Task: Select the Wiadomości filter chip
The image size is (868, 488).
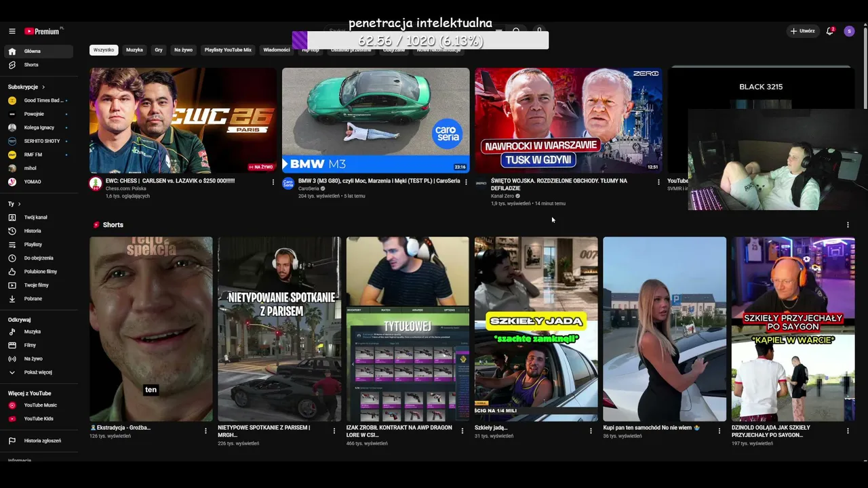Action: tap(277, 50)
